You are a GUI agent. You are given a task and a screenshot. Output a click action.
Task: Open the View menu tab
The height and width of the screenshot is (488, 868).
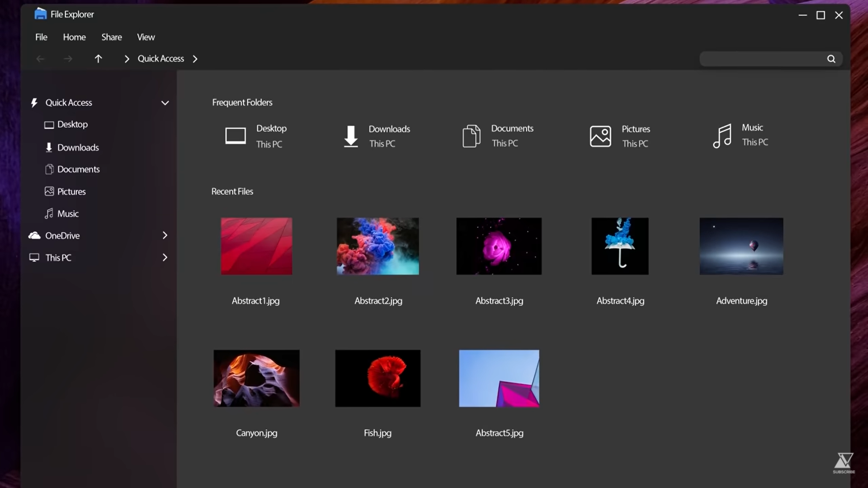(146, 36)
